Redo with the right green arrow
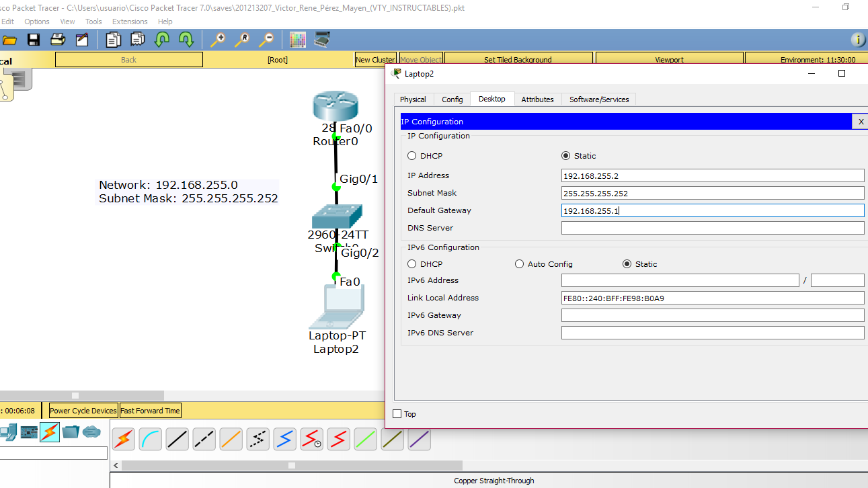The width and height of the screenshot is (868, 488). coord(186,40)
